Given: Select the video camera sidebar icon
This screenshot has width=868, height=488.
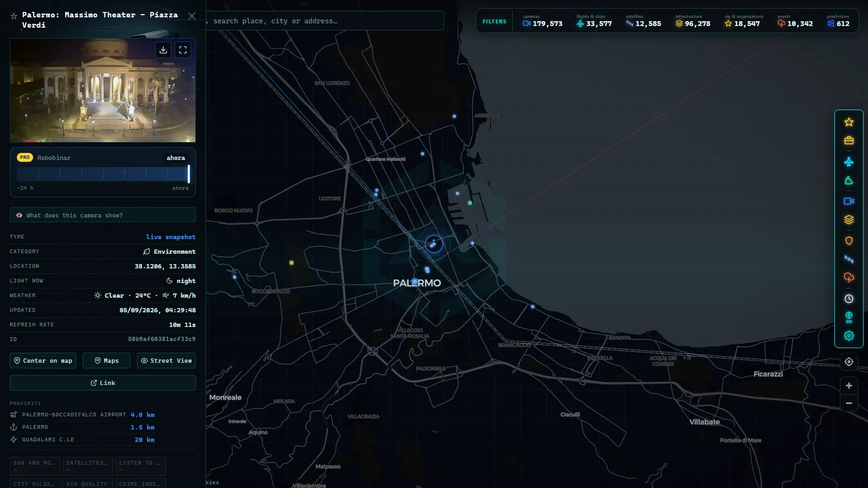Looking at the screenshot, I should point(849,201).
